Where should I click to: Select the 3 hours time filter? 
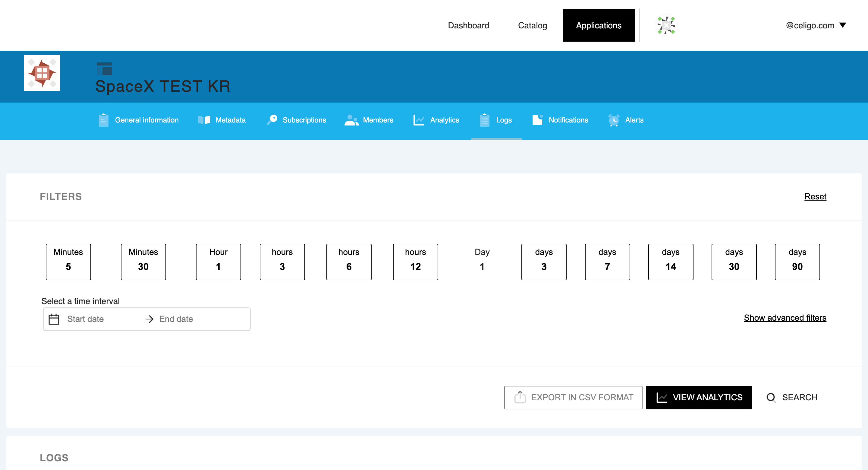coord(282,262)
